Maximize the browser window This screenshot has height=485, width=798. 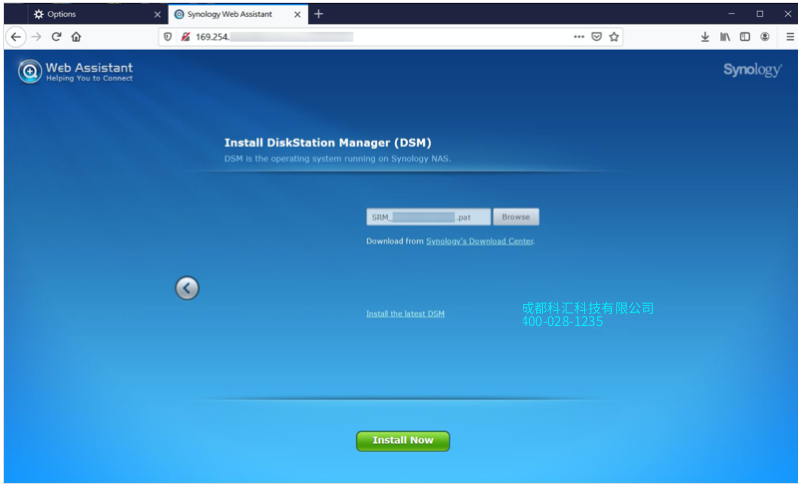[760, 14]
